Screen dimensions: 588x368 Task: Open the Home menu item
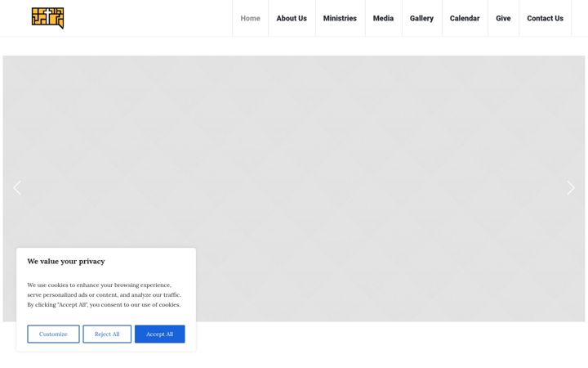pos(250,18)
